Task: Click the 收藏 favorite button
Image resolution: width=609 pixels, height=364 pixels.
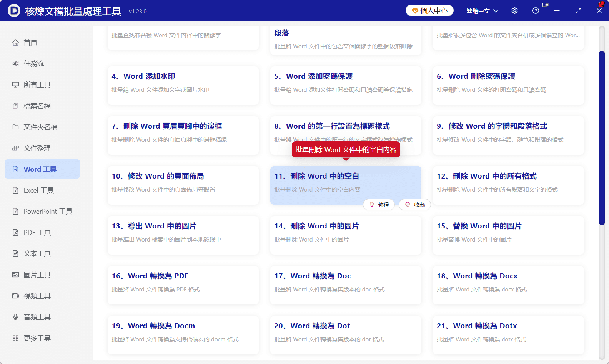Action: tap(415, 205)
